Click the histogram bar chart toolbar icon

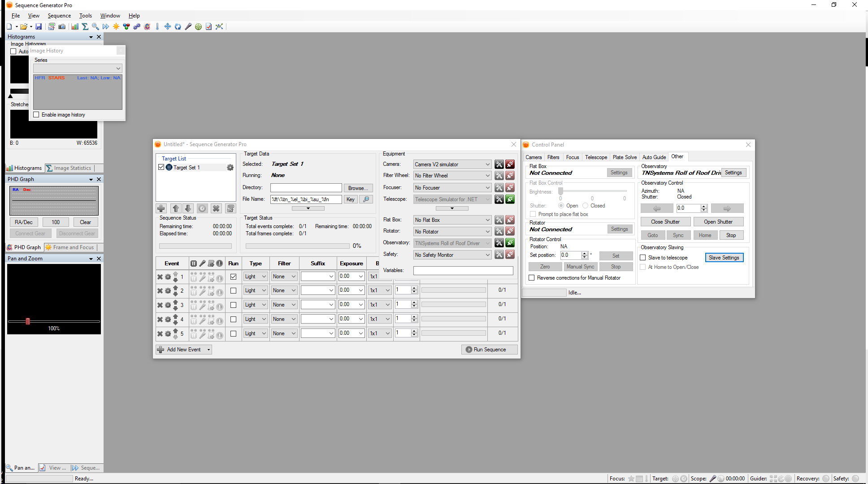click(74, 27)
